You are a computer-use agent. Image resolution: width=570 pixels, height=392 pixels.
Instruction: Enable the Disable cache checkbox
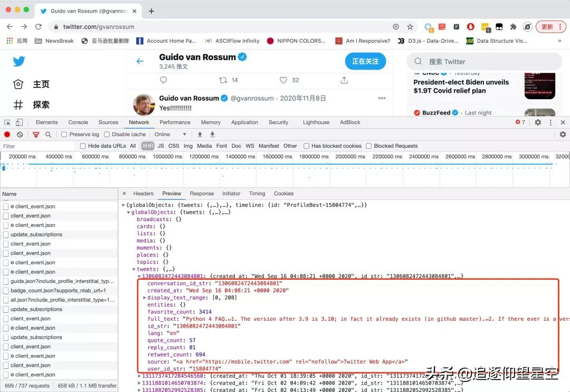(x=107, y=135)
